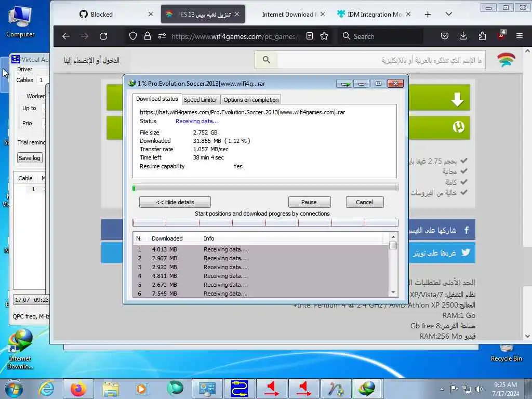
Task: Click the Firefox Search box
Action: click(381, 36)
